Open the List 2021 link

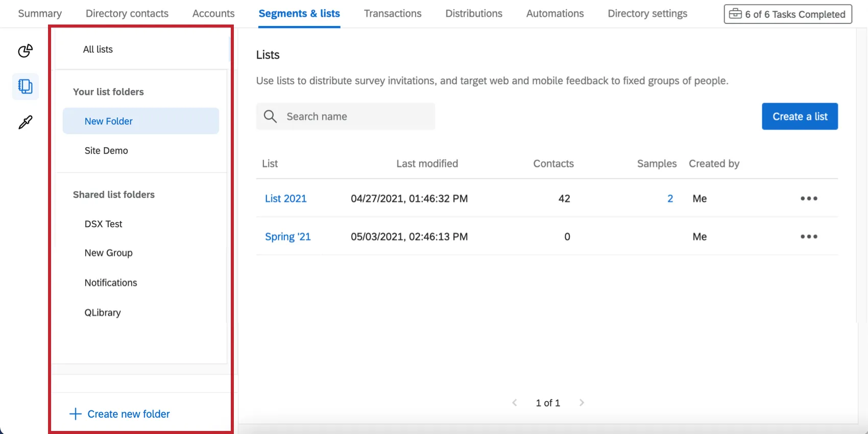(x=285, y=199)
